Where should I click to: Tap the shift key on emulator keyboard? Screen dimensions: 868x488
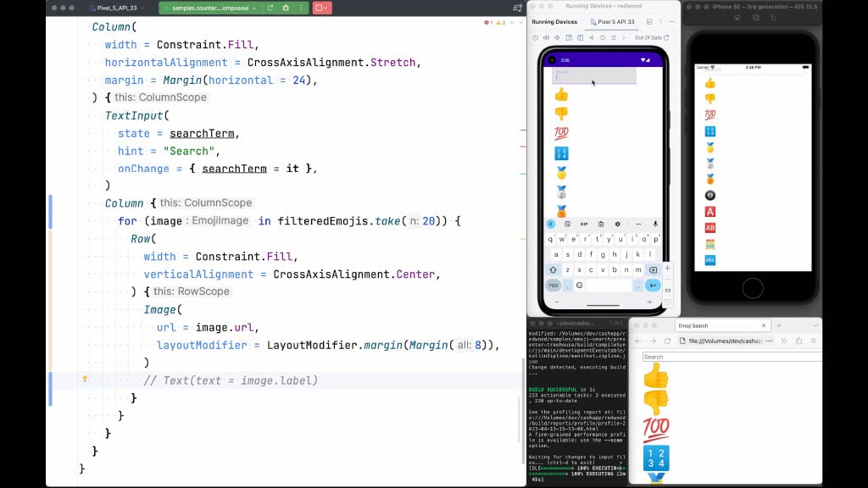[553, 270]
